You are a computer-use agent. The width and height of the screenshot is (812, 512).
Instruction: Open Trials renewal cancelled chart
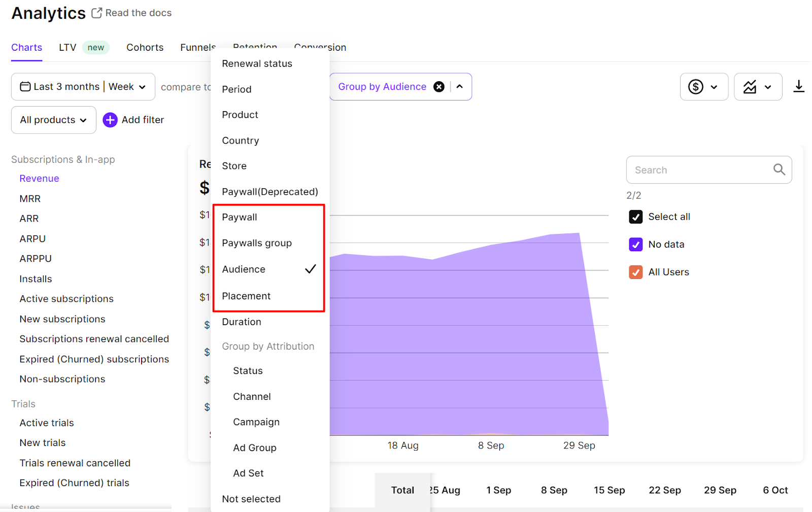click(75, 463)
